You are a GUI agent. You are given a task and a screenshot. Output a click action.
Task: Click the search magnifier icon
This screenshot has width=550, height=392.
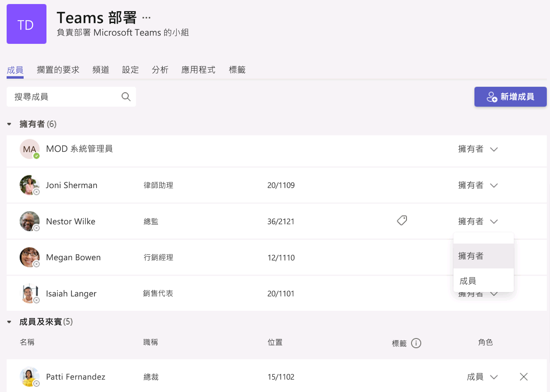coord(126,97)
